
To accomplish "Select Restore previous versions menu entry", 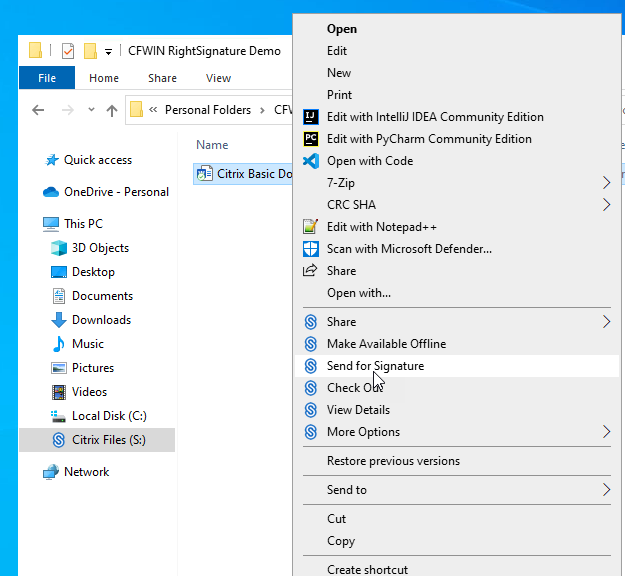I will click(x=393, y=461).
